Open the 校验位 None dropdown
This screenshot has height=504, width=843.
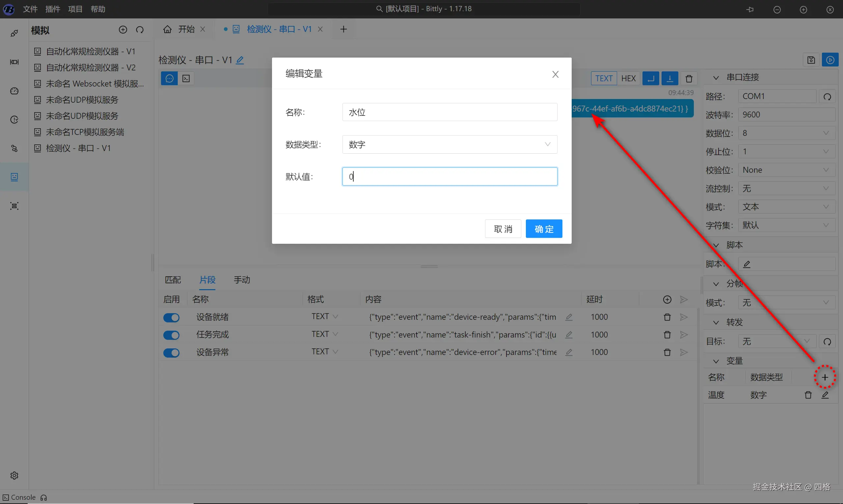[x=786, y=170]
